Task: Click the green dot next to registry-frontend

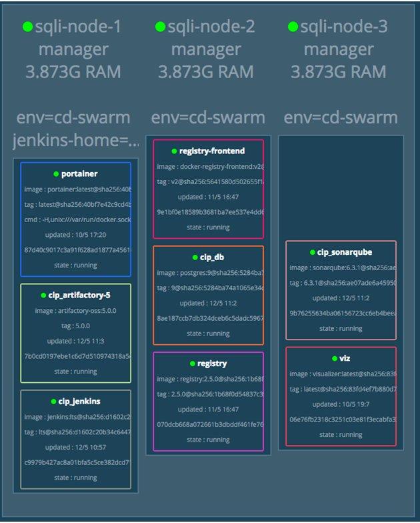Action: tap(174, 151)
